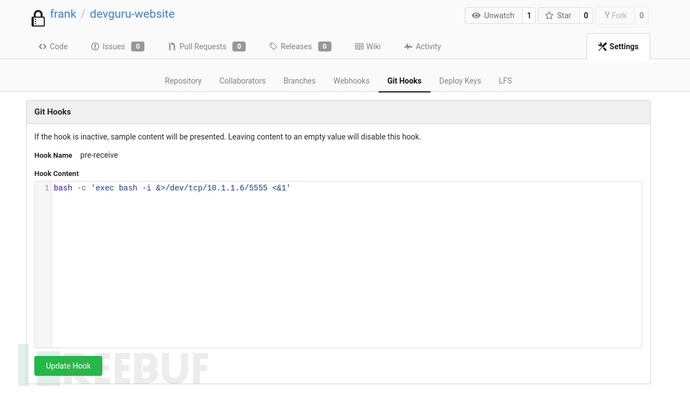690x393 pixels.
Task: Click the book icon beside Wiki
Action: pyautogui.click(x=359, y=47)
